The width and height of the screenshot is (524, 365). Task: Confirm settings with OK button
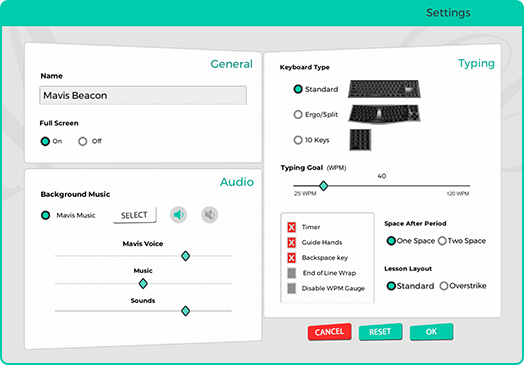click(x=431, y=332)
